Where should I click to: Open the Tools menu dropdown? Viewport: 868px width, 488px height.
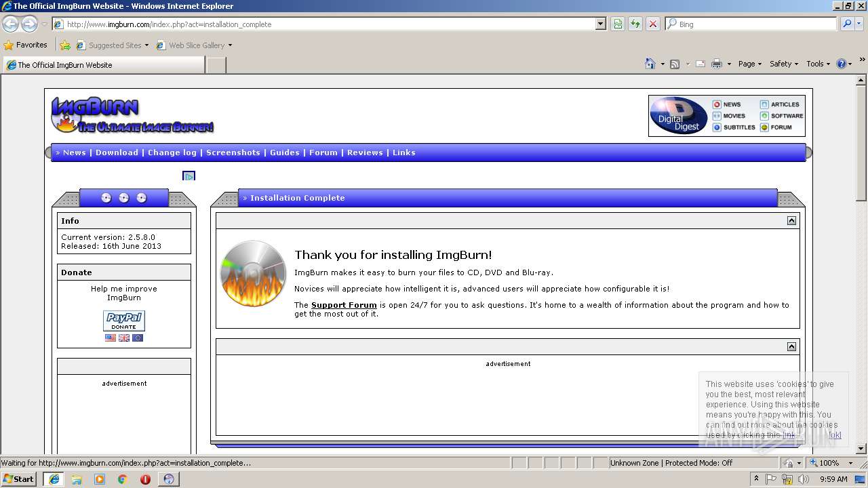pyautogui.click(x=818, y=64)
